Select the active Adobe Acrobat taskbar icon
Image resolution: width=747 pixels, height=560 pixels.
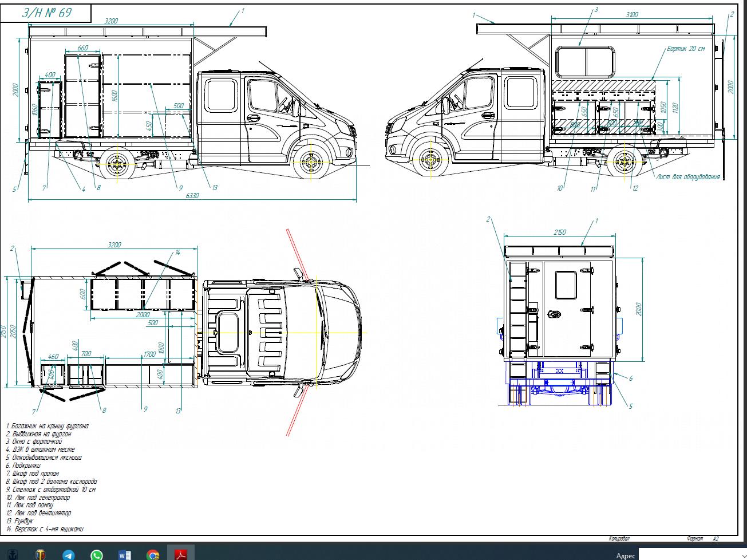point(181,554)
